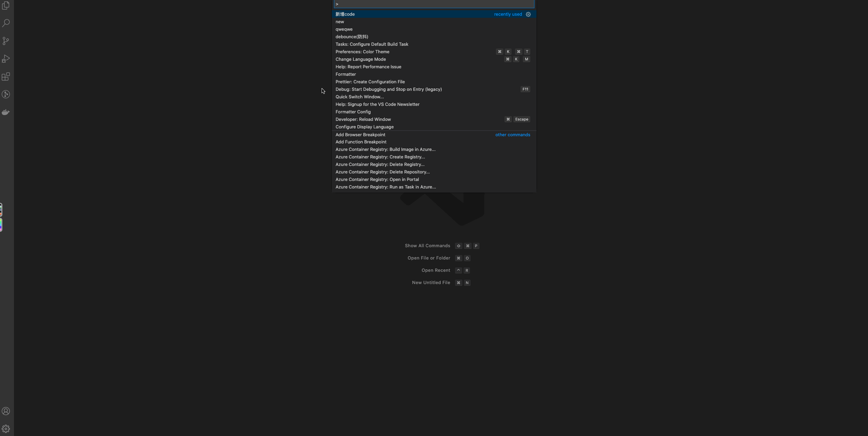Open the Explorer view icon
The image size is (868, 436).
click(x=6, y=5)
